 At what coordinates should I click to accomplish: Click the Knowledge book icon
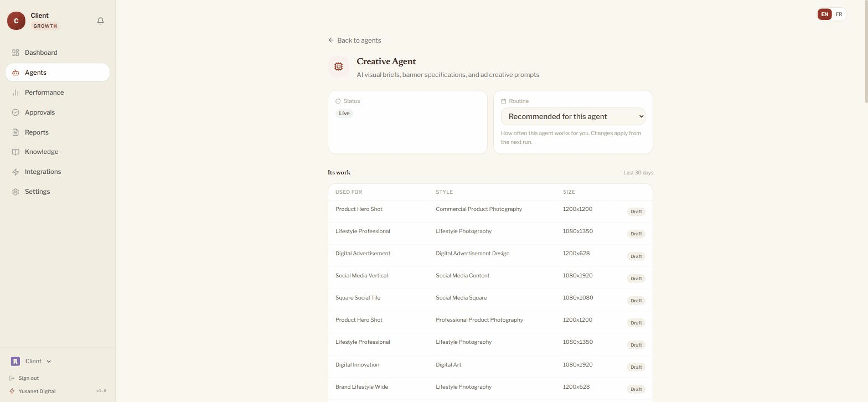click(15, 152)
